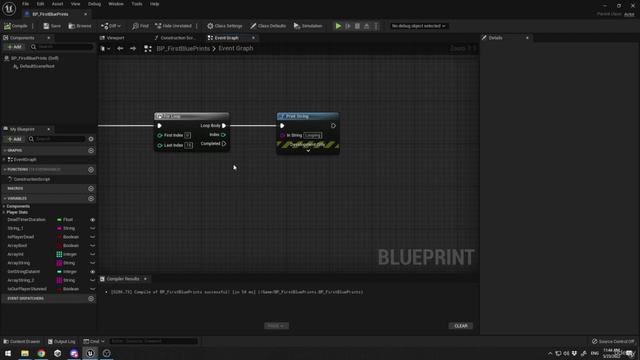The image size is (640, 360).
Task: Toggle visibility eye for String_1 variable
Action: click(x=92, y=228)
